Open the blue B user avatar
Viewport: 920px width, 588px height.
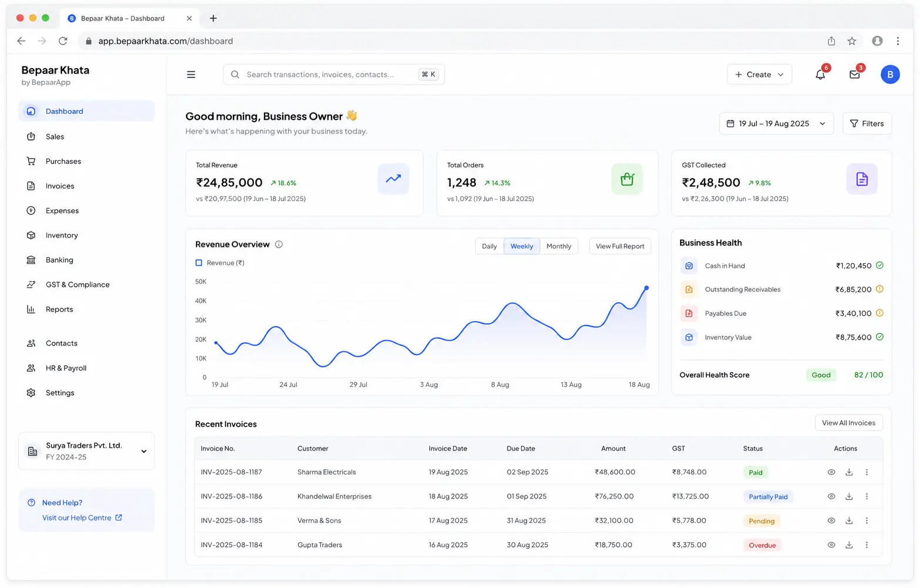pyautogui.click(x=889, y=74)
